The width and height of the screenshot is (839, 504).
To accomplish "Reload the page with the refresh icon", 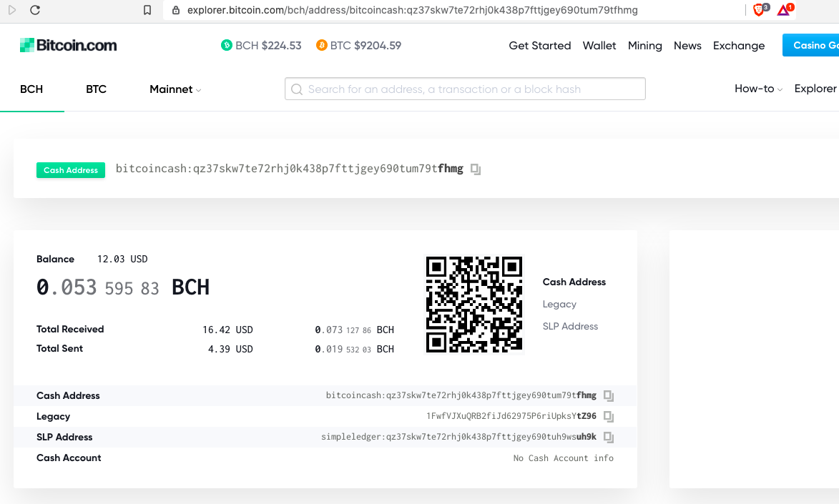I will coord(35,10).
